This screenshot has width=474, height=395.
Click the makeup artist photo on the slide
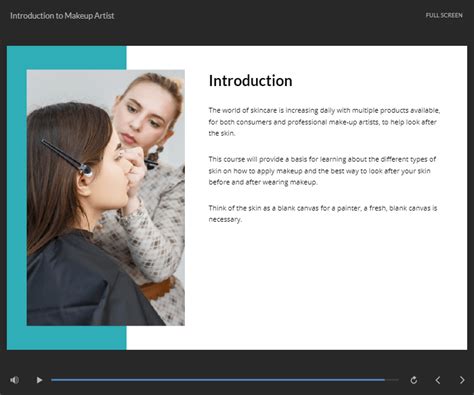[x=106, y=197]
